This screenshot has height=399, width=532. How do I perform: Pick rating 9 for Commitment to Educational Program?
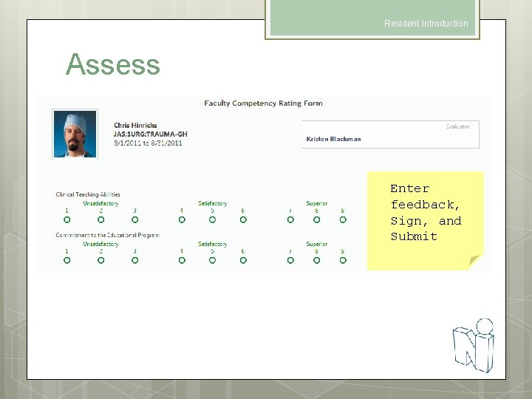pyautogui.click(x=343, y=260)
